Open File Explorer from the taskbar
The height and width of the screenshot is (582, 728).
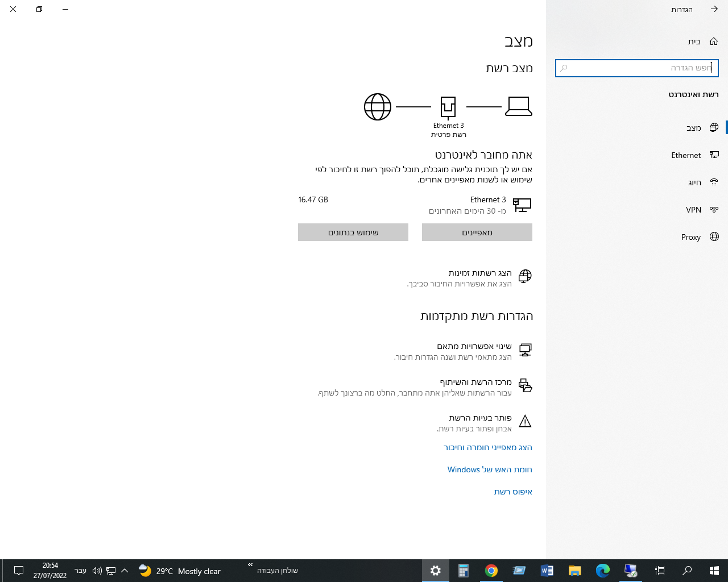[575, 571]
